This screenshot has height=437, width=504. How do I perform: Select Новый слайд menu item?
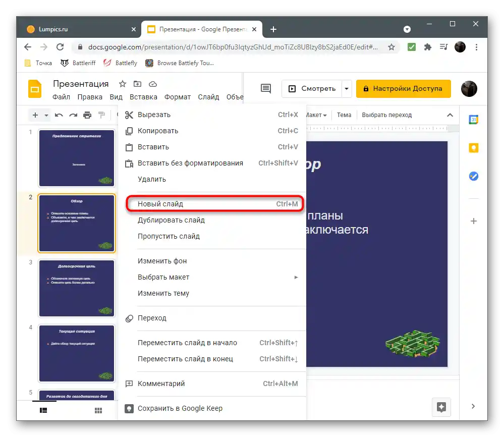pos(212,204)
